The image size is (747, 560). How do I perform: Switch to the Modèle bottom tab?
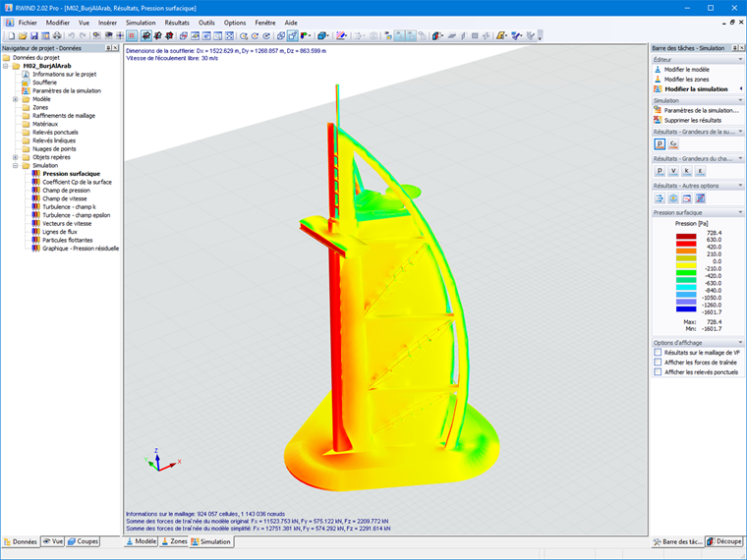point(141,541)
